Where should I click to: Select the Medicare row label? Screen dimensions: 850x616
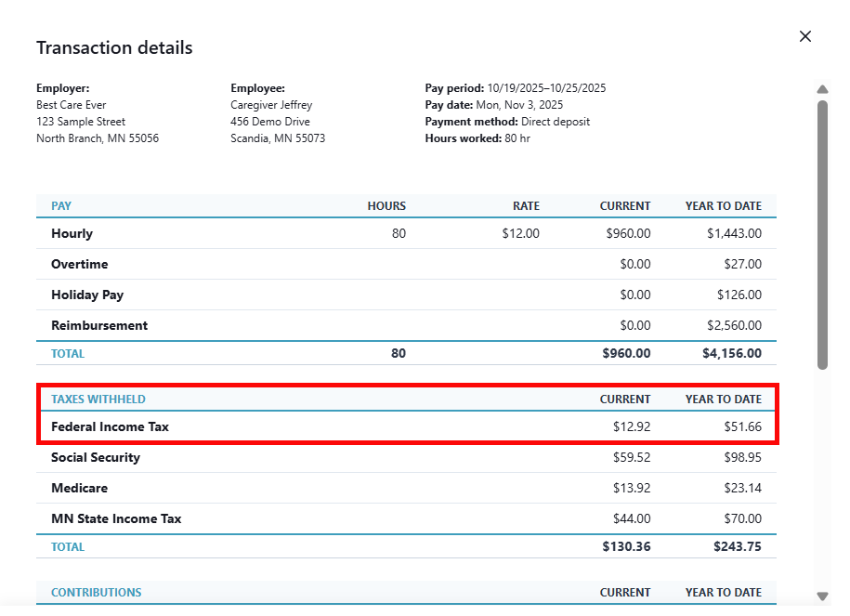79,488
